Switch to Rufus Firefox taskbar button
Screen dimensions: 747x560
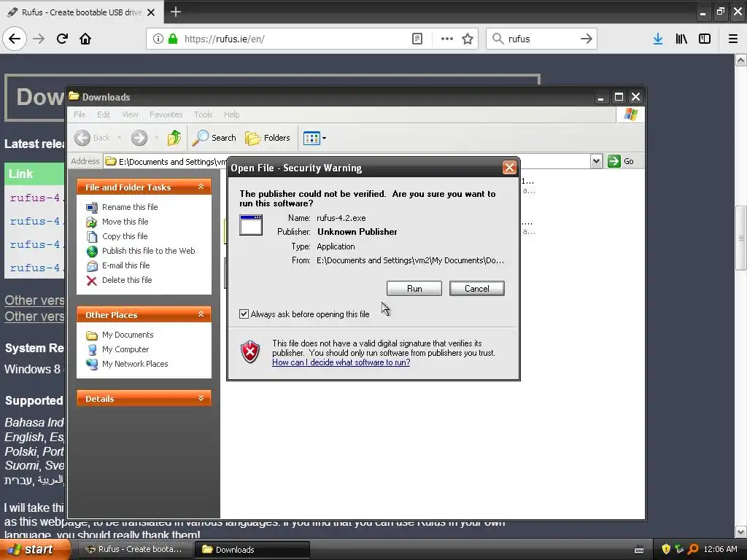[x=133, y=550]
